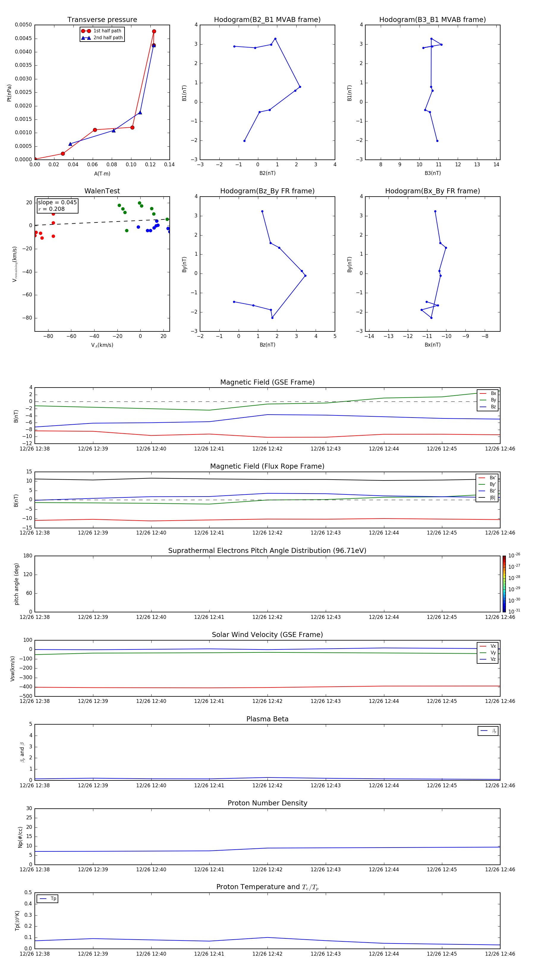
Task: Click the Proton Number Density title
Action: point(267,803)
